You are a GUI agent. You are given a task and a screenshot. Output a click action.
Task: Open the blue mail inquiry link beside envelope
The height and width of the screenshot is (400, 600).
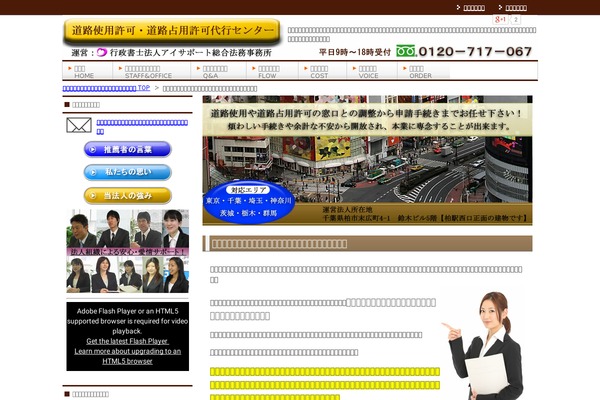(x=142, y=127)
